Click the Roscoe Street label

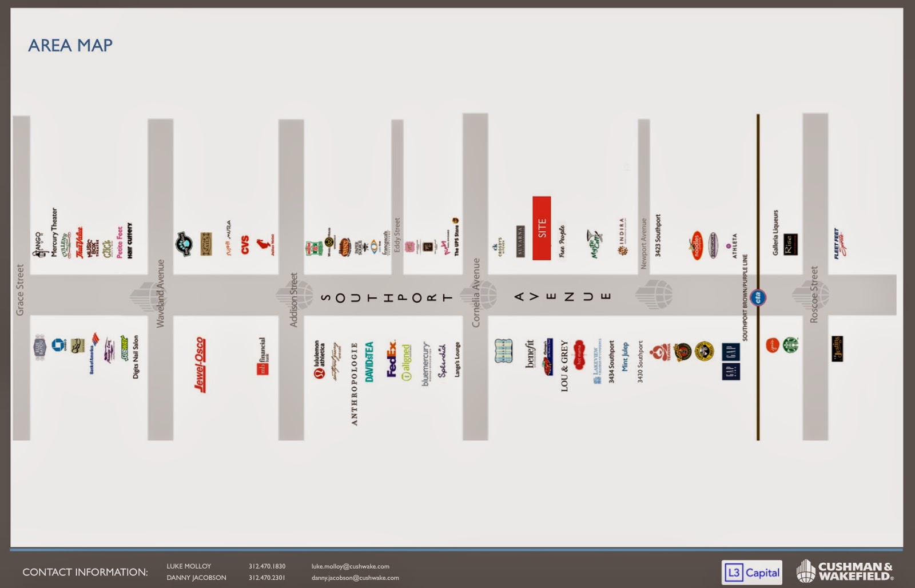click(814, 295)
